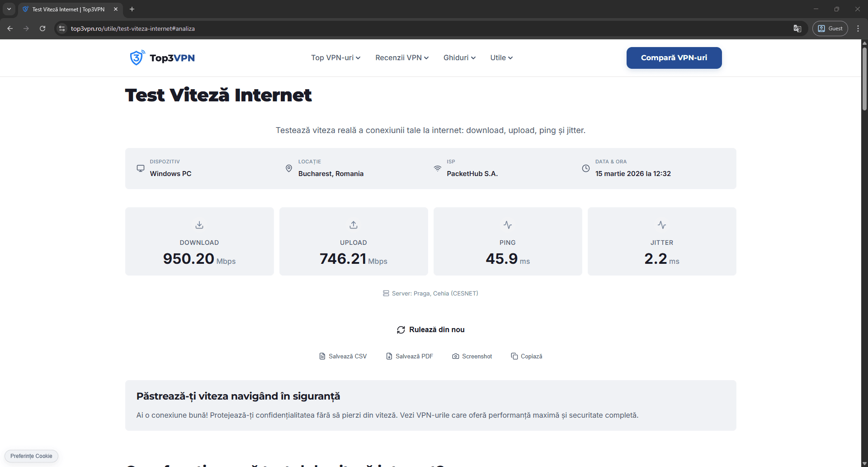This screenshot has height=467, width=868.
Task: Click the Salvează PDF link
Action: point(414,356)
